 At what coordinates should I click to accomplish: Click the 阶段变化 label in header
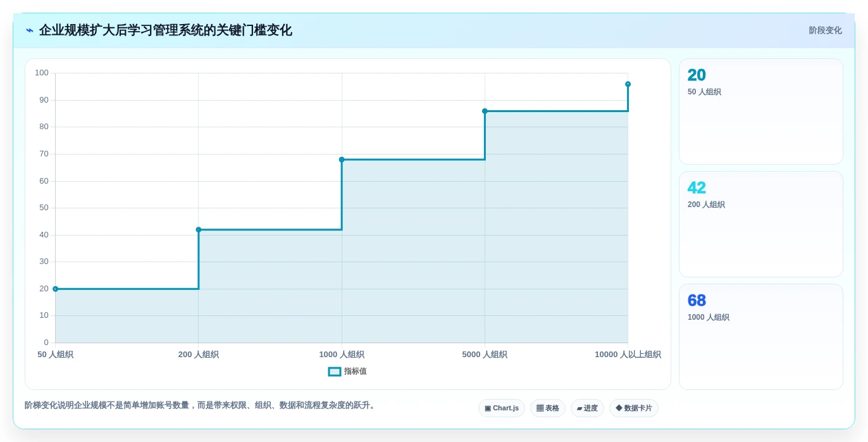825,30
